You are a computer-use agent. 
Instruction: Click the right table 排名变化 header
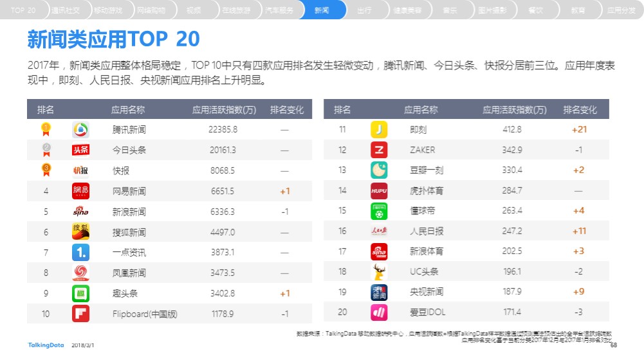(580, 110)
